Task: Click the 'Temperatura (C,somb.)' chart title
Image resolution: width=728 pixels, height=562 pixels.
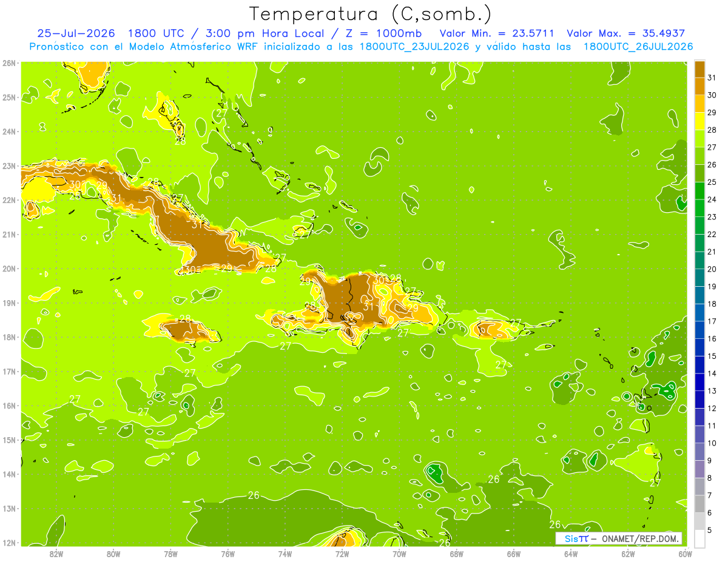Action: tap(371, 14)
